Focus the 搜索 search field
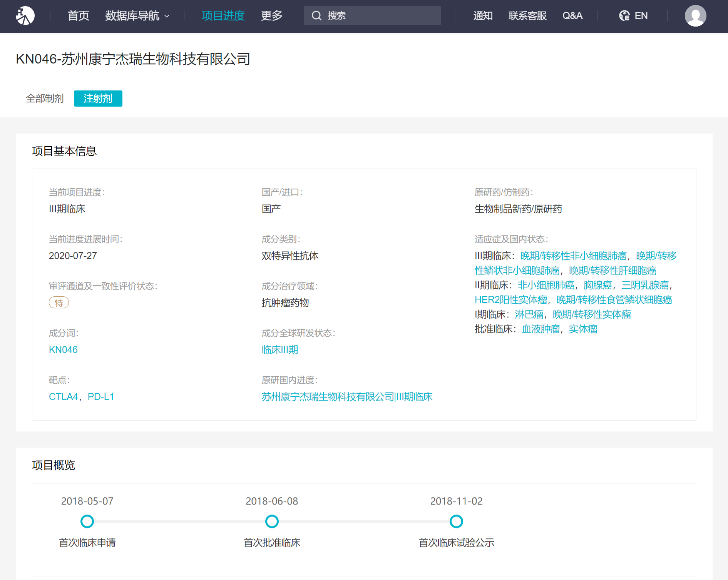728x580 pixels. pyautogui.click(x=372, y=16)
